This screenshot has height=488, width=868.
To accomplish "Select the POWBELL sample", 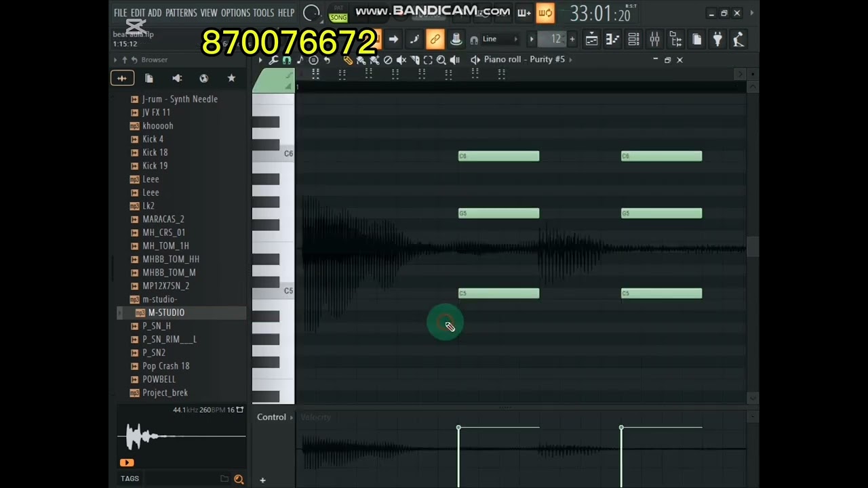I will pyautogui.click(x=159, y=380).
